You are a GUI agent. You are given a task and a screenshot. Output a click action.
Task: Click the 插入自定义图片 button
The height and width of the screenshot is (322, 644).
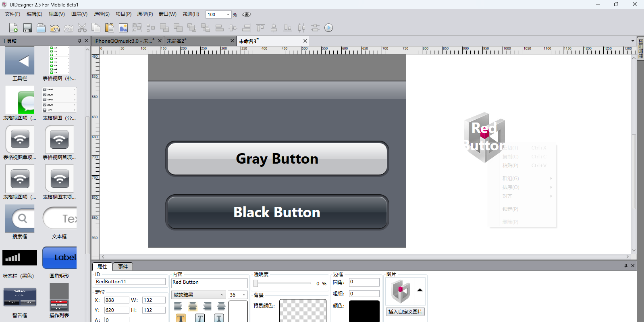click(405, 312)
